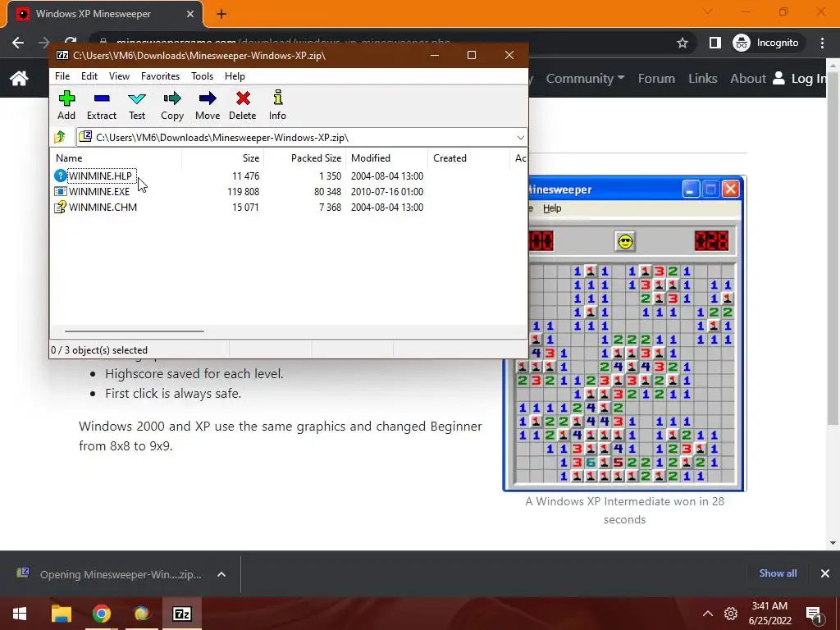
Task: Show hidden system tray icons
Action: click(708, 614)
